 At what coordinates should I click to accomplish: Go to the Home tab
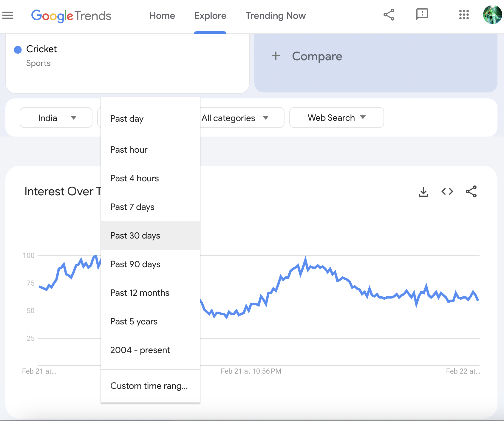tap(162, 16)
